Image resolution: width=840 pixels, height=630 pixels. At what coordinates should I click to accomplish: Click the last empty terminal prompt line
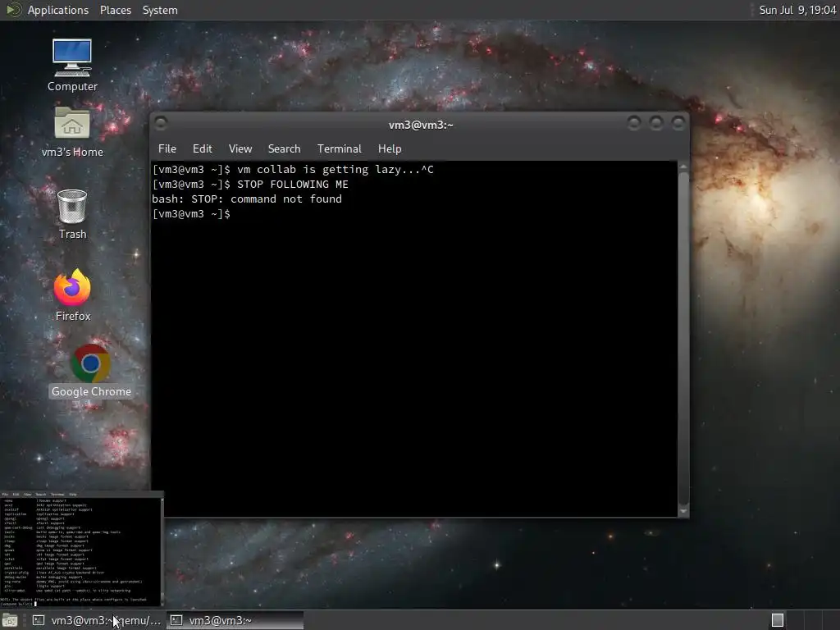[x=191, y=214]
